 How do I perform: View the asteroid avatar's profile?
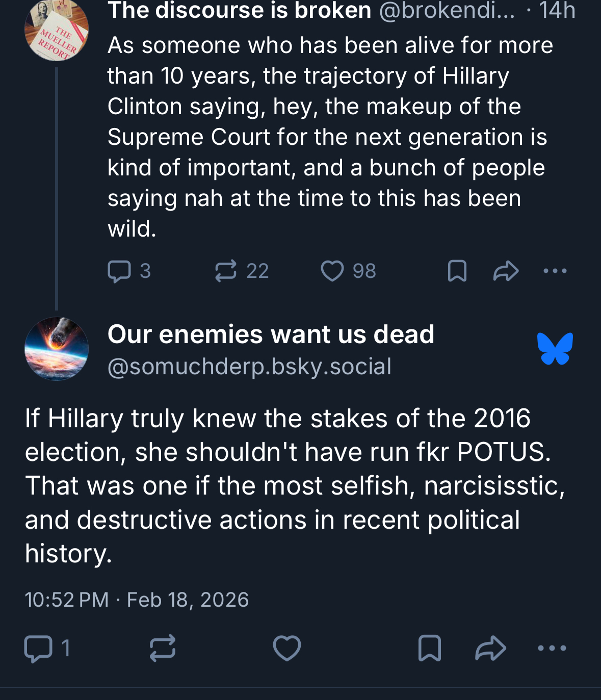click(x=57, y=349)
